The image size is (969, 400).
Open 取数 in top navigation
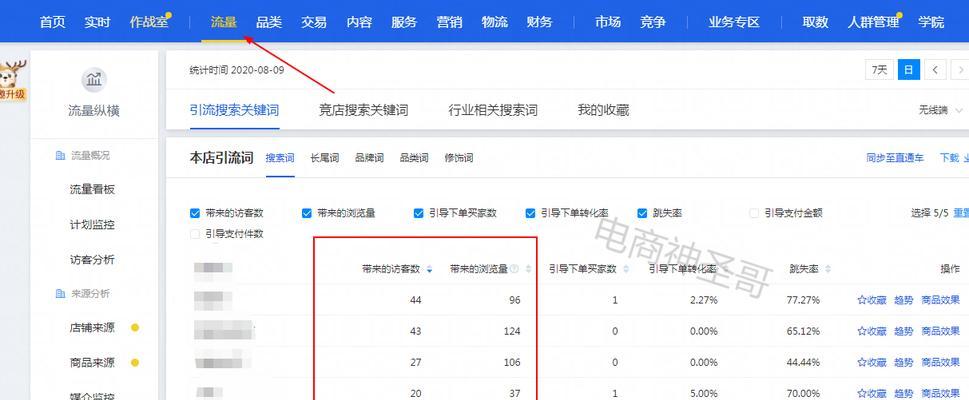816,22
